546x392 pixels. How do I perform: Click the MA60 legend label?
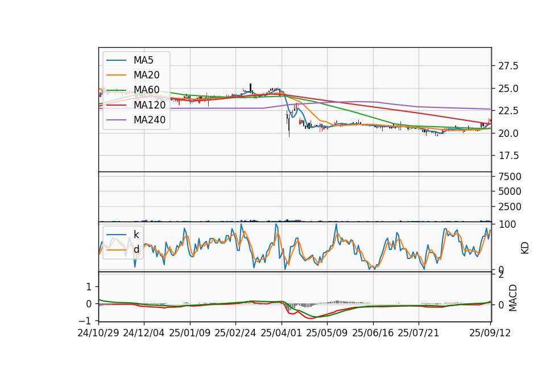146,90
